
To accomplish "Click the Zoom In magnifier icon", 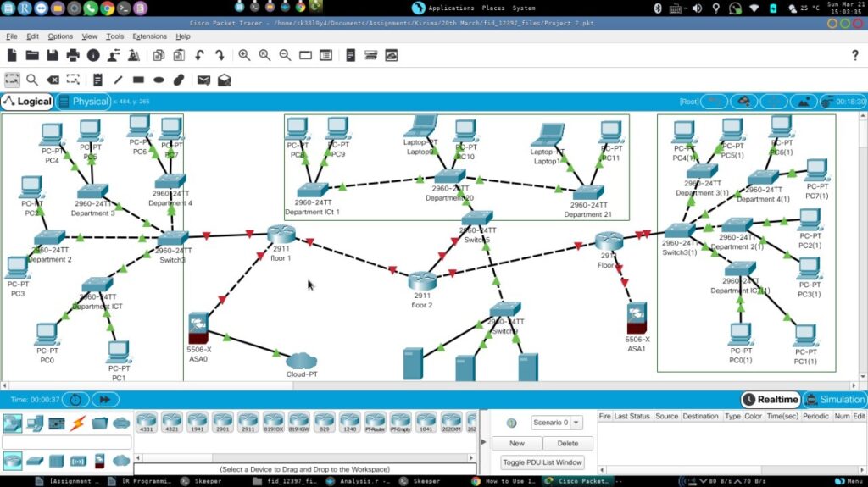I will pyautogui.click(x=244, y=55).
